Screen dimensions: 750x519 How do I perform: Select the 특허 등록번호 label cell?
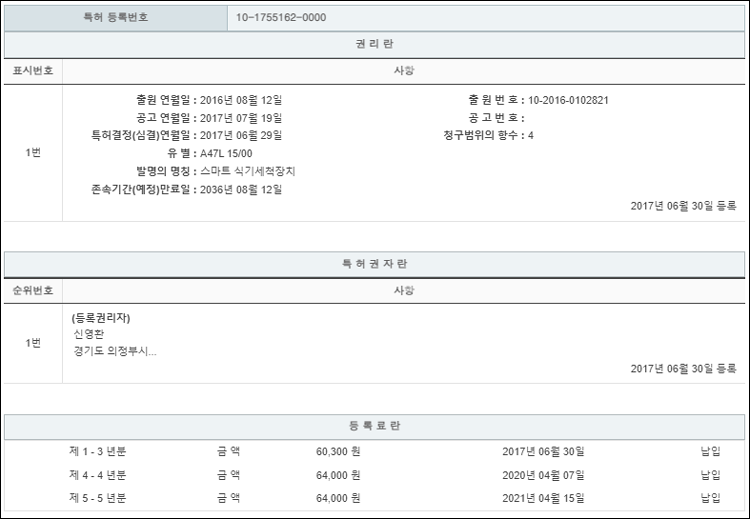(115, 18)
